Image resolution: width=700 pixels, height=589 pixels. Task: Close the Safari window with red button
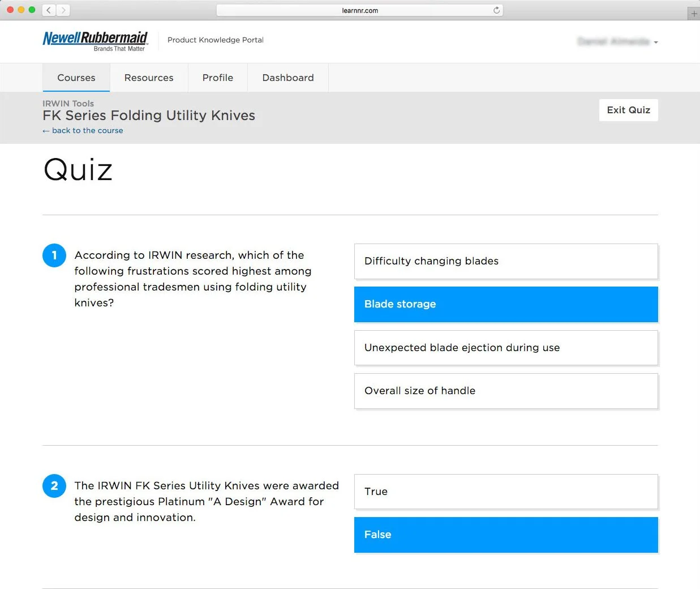pyautogui.click(x=10, y=10)
